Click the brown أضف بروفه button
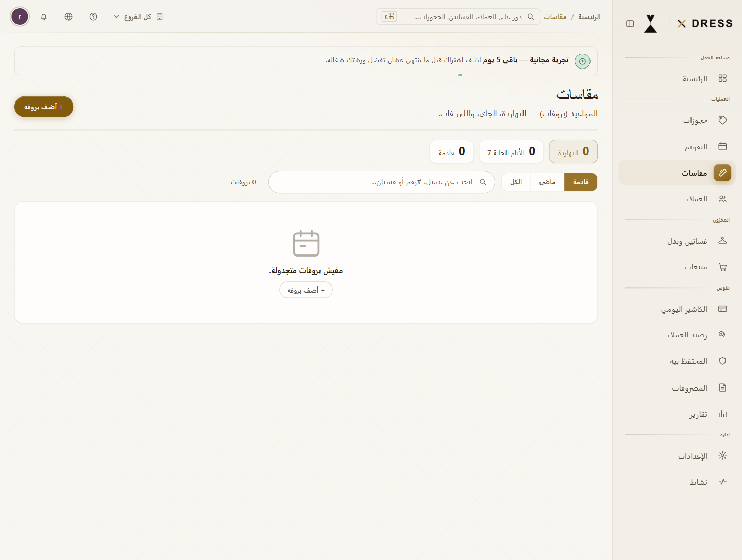 click(x=44, y=107)
